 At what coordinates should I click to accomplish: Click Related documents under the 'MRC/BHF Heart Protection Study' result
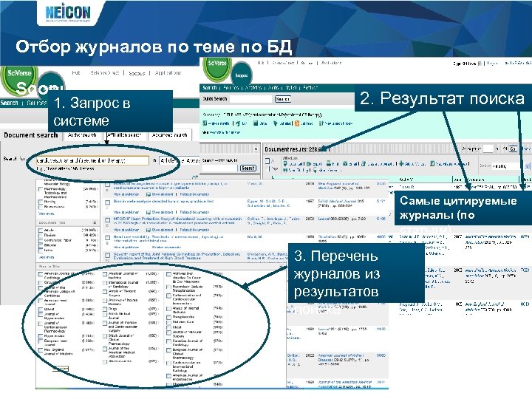194,230
